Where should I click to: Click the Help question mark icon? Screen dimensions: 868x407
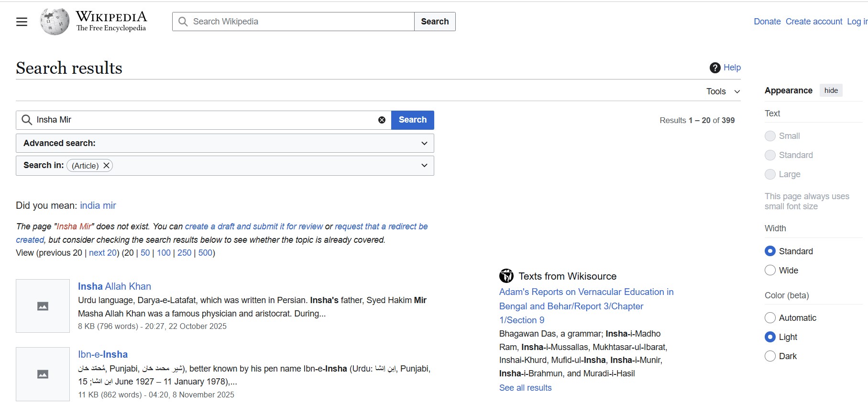pos(715,68)
